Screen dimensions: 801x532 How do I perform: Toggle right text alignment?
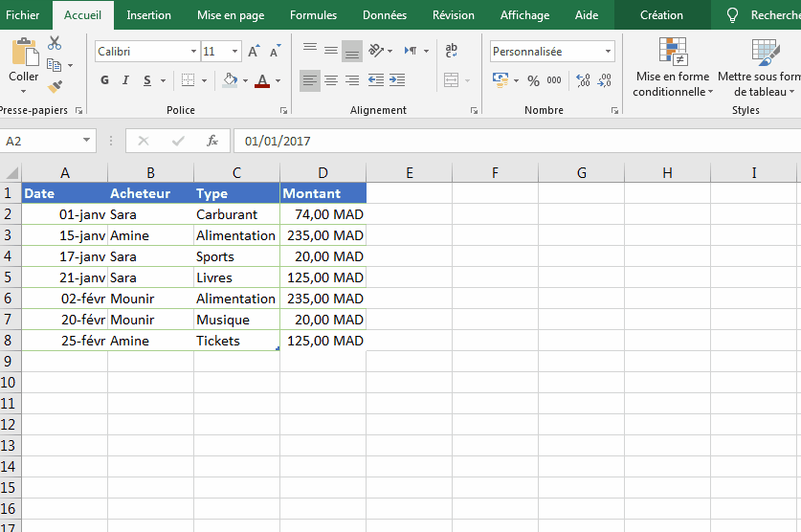(x=352, y=80)
